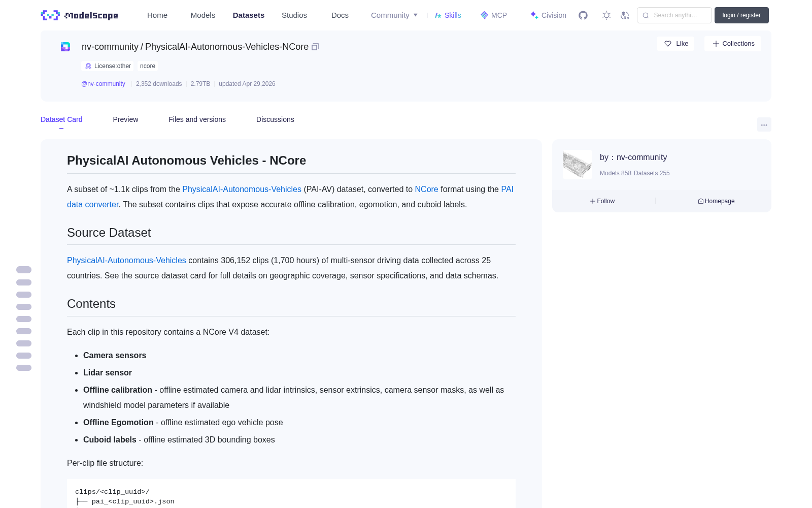This screenshot has height=508, width=812.
Task: Open the ModelScope logo home link
Action: click(x=79, y=15)
